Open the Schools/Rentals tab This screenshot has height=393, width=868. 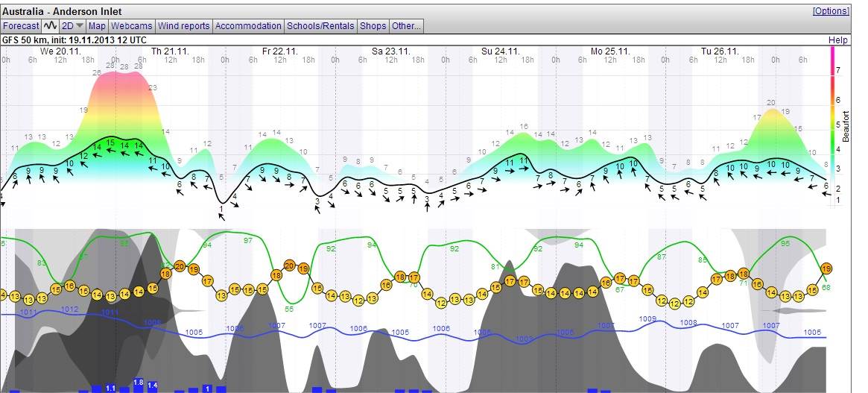point(321,25)
